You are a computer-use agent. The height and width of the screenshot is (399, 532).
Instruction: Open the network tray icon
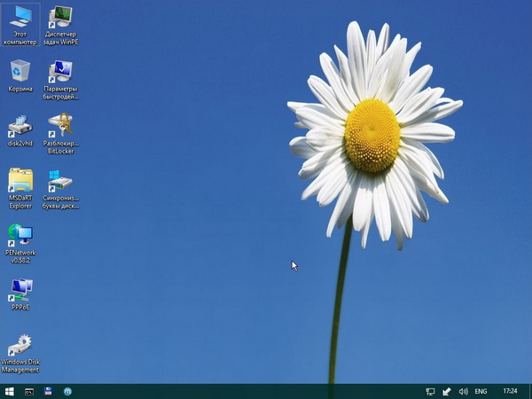click(x=430, y=391)
